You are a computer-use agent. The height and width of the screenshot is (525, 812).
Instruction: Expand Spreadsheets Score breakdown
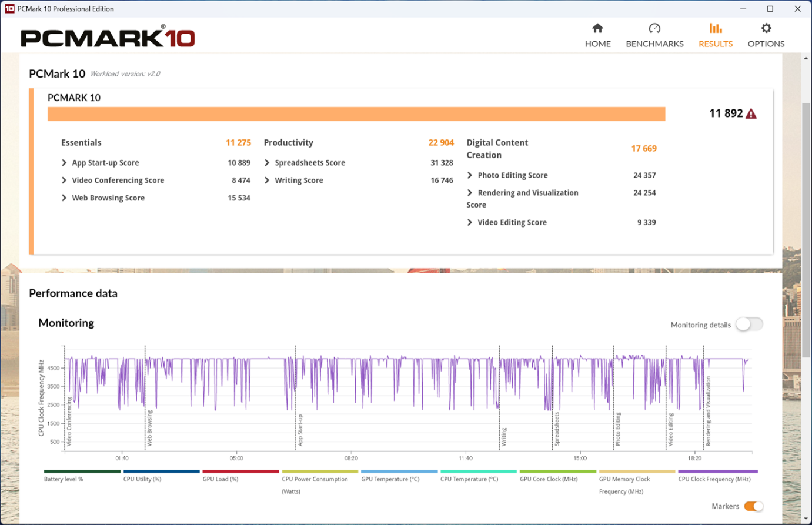(x=267, y=163)
